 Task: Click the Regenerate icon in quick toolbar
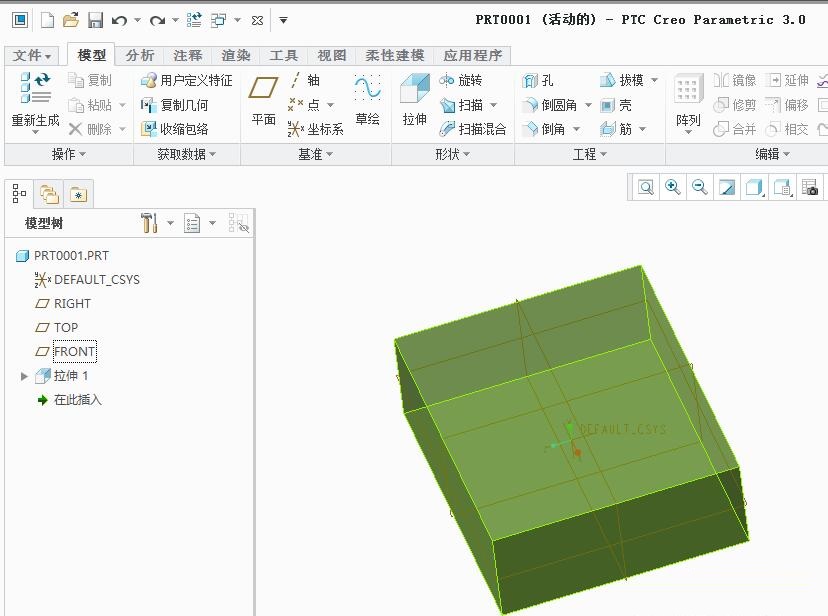194,21
